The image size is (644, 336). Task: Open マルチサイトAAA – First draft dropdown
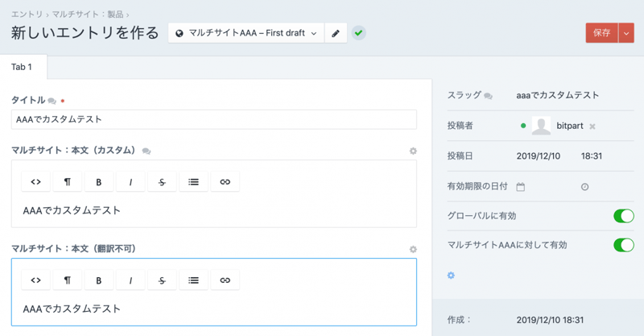pos(246,34)
